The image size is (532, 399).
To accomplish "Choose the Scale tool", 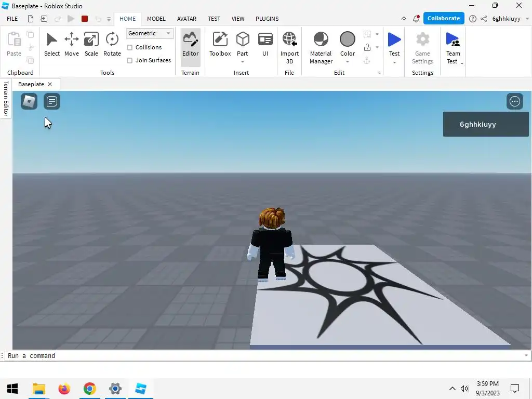I will tap(91, 44).
